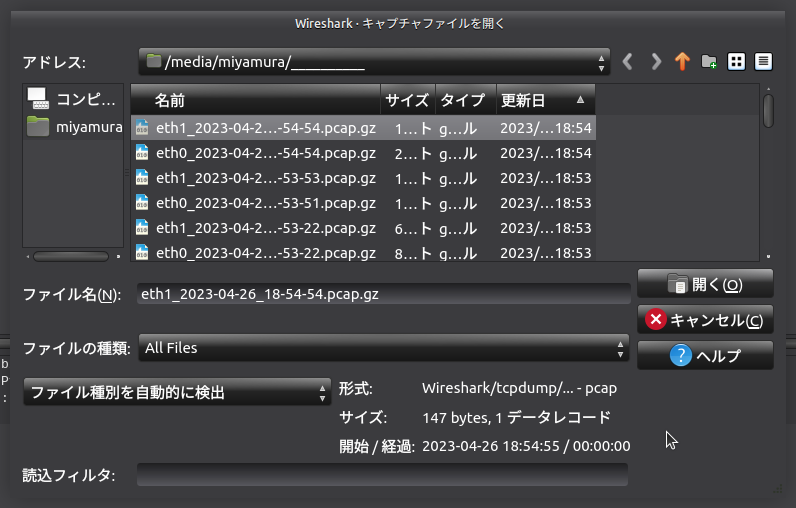Click the 読込フィルタ input field
The height and width of the screenshot is (508, 796).
click(382, 475)
